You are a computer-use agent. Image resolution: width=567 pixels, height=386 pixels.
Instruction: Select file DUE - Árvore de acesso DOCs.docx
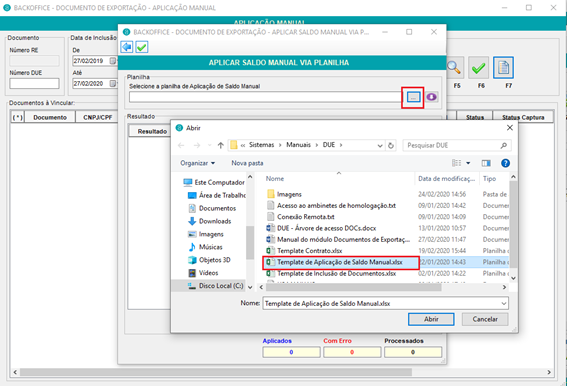(321, 228)
